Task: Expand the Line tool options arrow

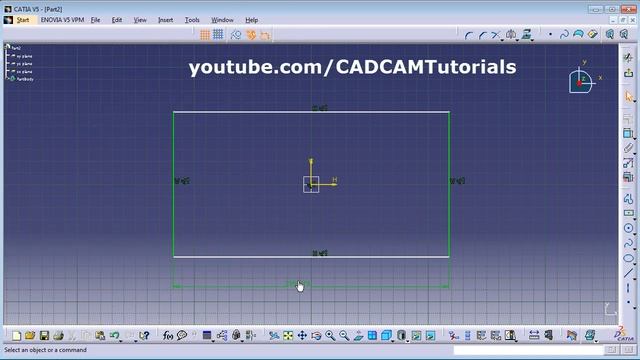Action: click(x=635, y=279)
